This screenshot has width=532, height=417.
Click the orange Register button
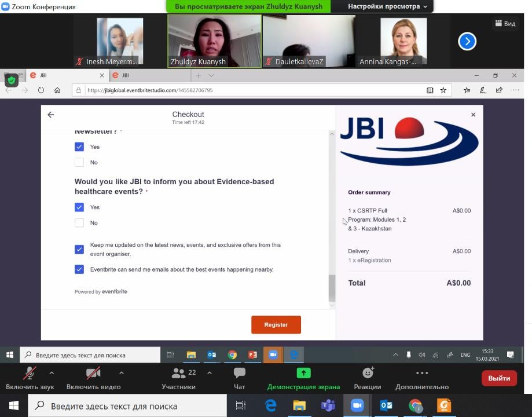pyautogui.click(x=276, y=325)
